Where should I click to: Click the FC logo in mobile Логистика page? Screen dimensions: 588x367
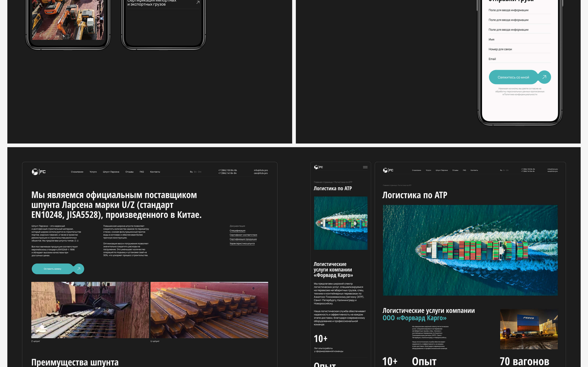318,167
